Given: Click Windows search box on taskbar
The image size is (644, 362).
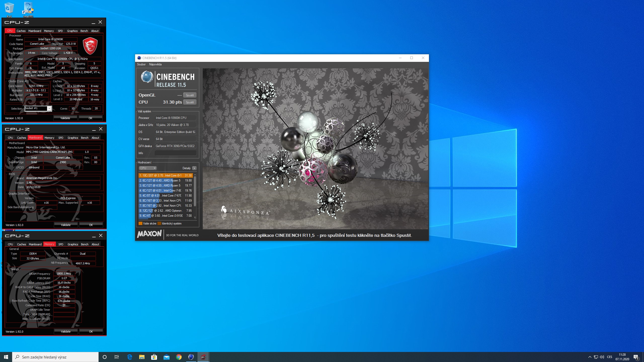Looking at the screenshot, I should pos(55,357).
